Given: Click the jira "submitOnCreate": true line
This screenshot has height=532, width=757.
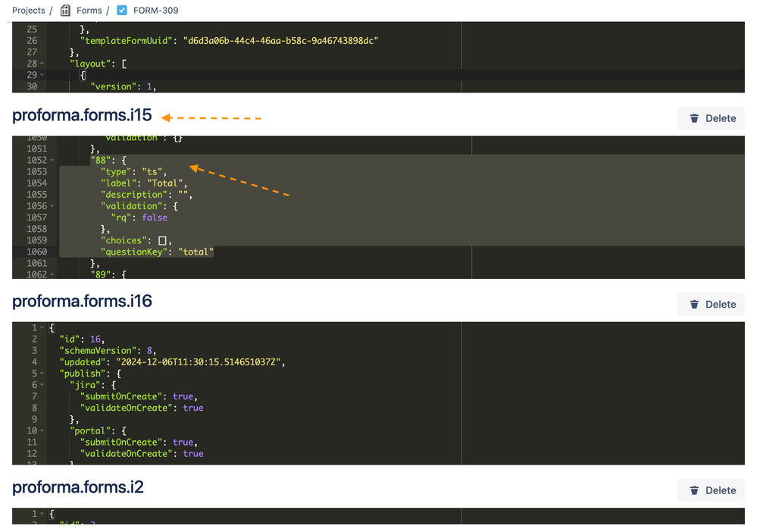Looking at the screenshot, I should tap(139, 396).
